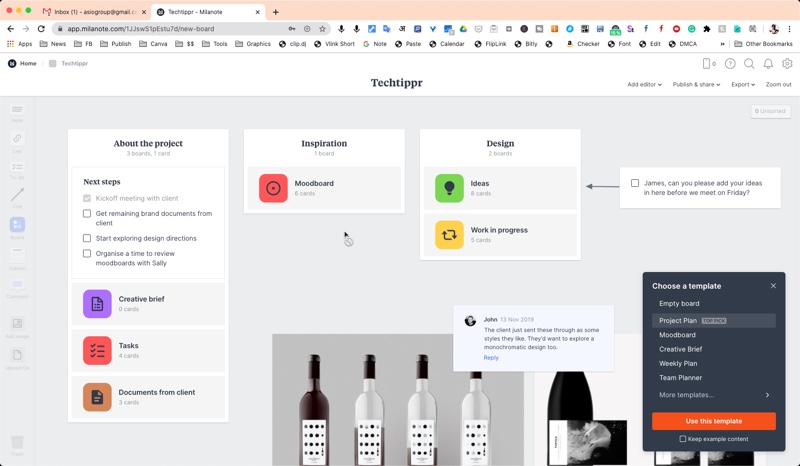Select Creative Brief template
The height and width of the screenshot is (466, 800).
point(714,349)
